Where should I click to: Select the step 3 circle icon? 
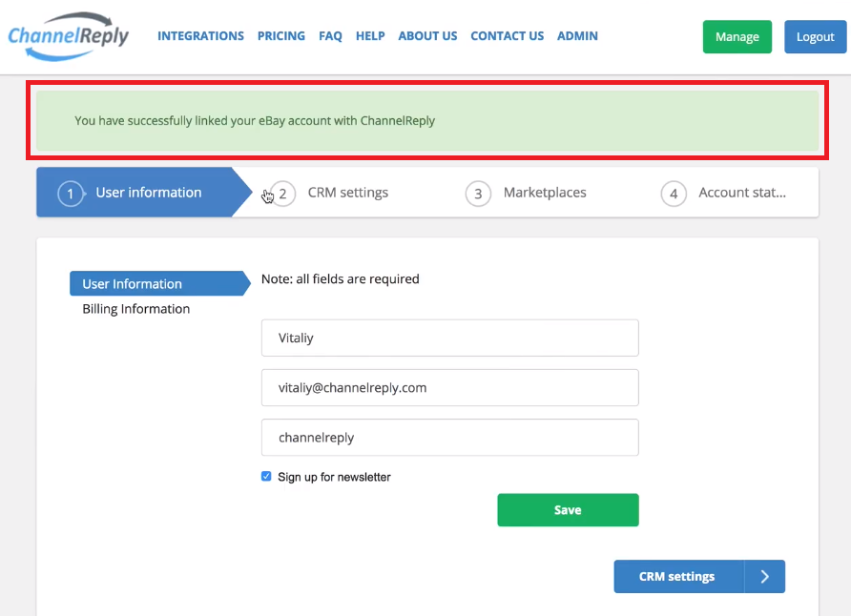(478, 194)
